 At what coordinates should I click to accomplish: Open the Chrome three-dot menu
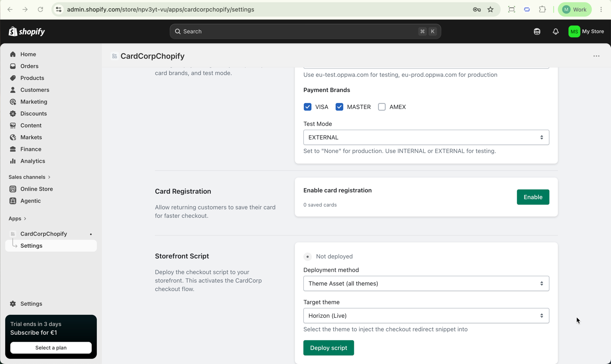[x=601, y=9]
